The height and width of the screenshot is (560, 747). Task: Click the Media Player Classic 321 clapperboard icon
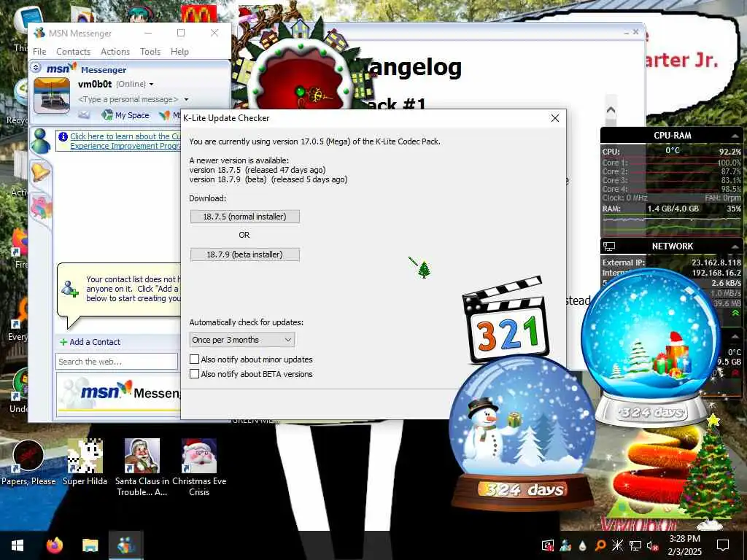(x=506, y=319)
